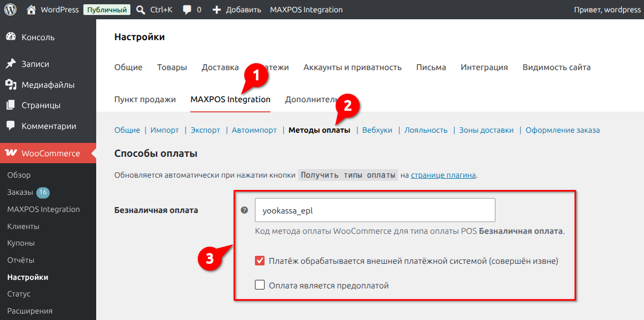Select Методы оплаты subsection
Screen dimensions: 644x320
320,130
